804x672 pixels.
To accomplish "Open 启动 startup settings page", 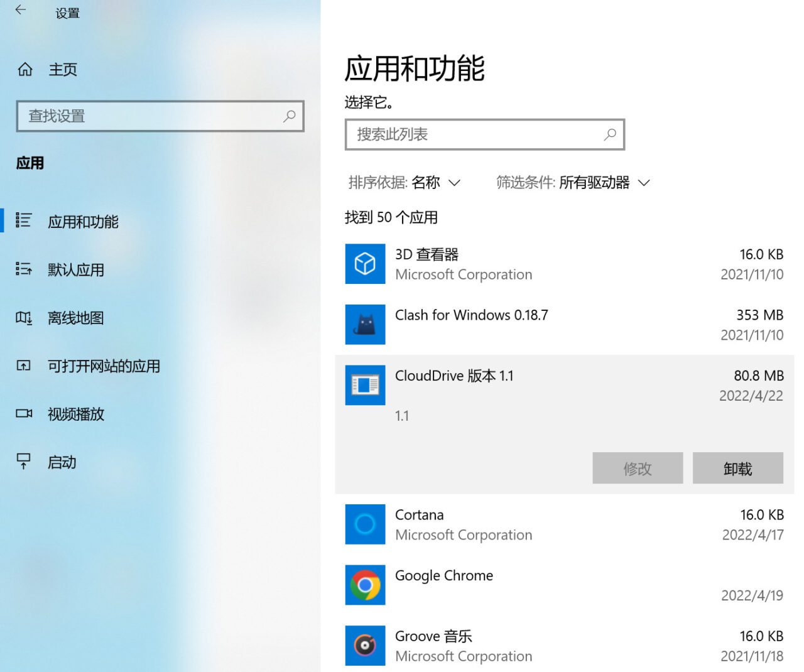I will click(62, 463).
